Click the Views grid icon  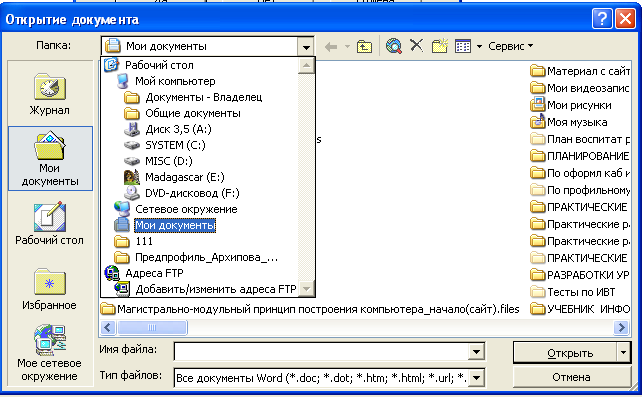tap(463, 46)
